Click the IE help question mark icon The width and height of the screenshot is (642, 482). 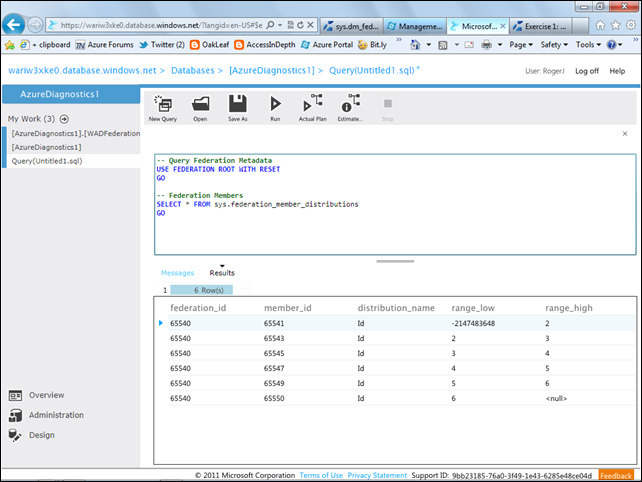click(x=611, y=45)
